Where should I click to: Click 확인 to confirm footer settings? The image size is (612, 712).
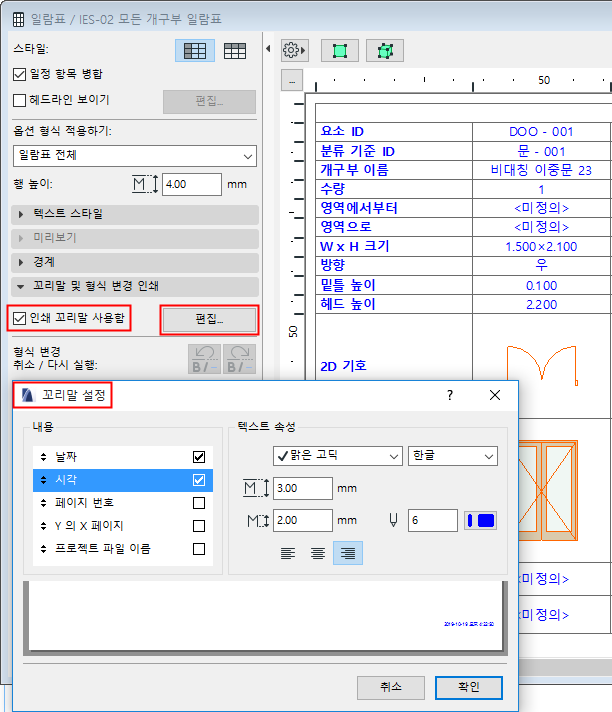469,688
